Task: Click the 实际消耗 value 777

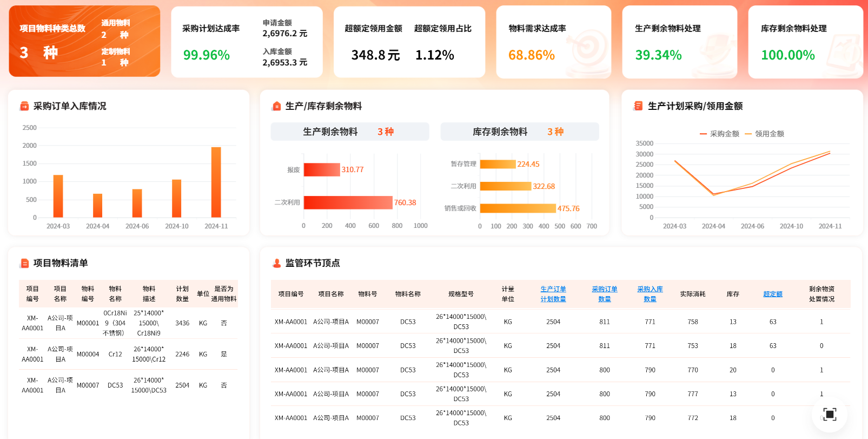Action: click(x=693, y=394)
